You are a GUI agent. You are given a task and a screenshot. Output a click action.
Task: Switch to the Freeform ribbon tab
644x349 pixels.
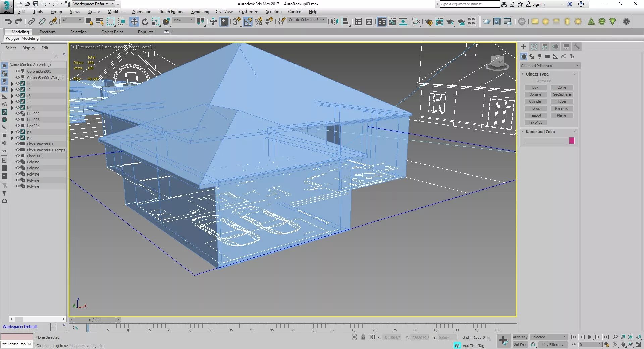point(48,32)
